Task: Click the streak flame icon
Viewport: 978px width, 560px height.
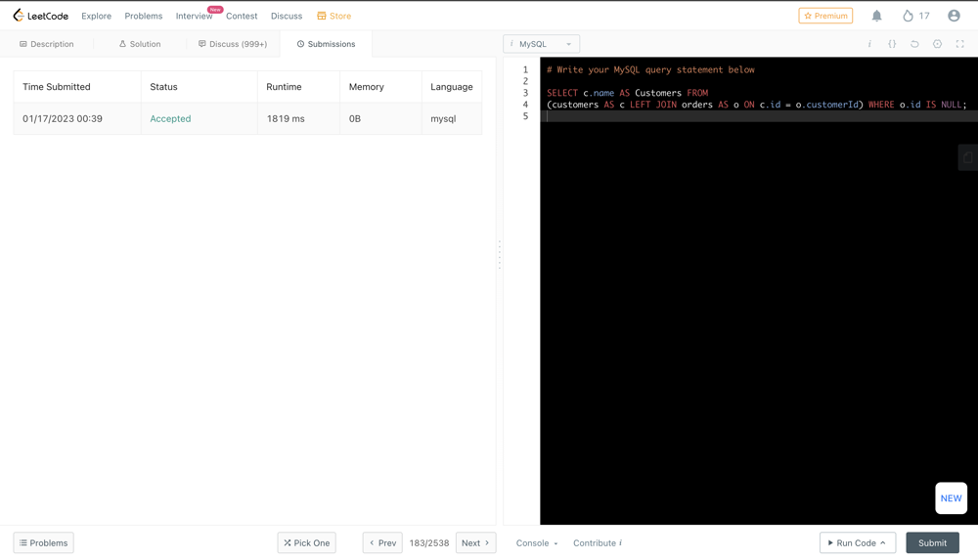Action: click(x=908, y=16)
